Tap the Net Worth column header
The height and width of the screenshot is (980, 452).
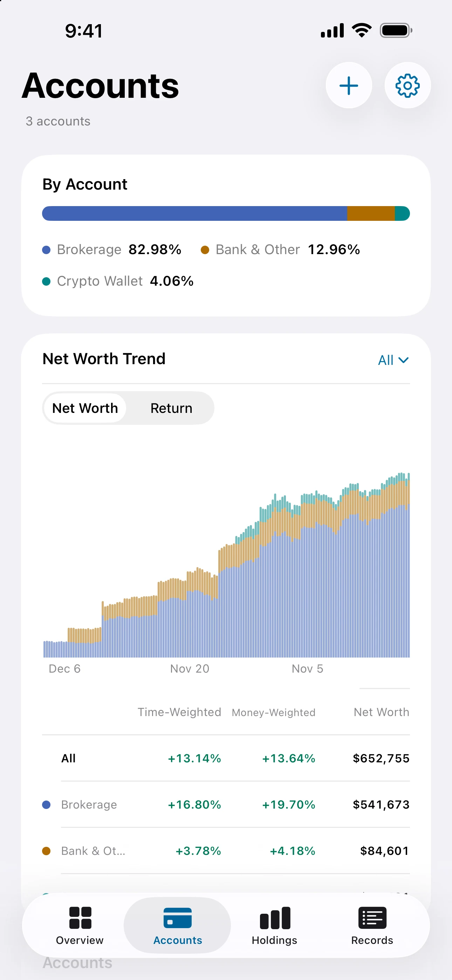381,712
